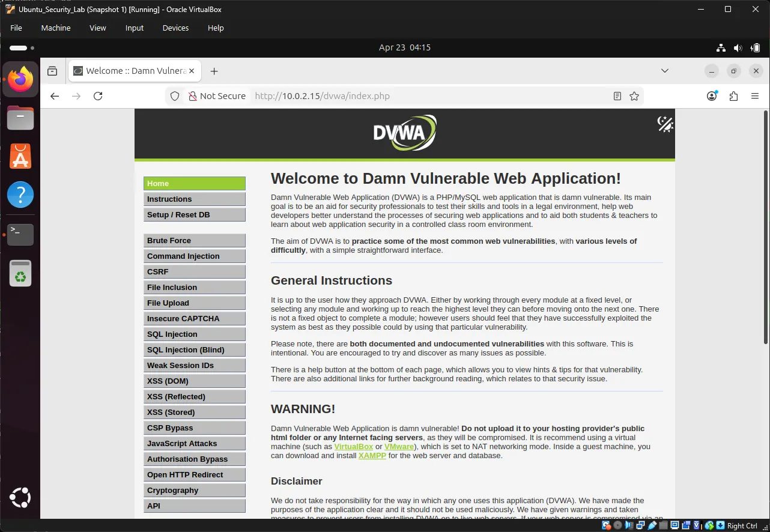Toggle the DVWA light/dark theme
This screenshot has width=770, height=532.
665,124
